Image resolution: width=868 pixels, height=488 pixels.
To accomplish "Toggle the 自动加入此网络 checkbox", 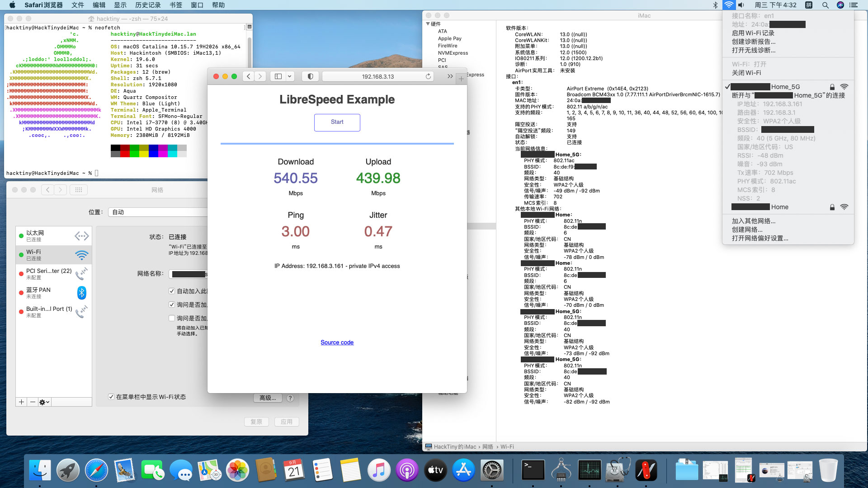I will coord(172,291).
